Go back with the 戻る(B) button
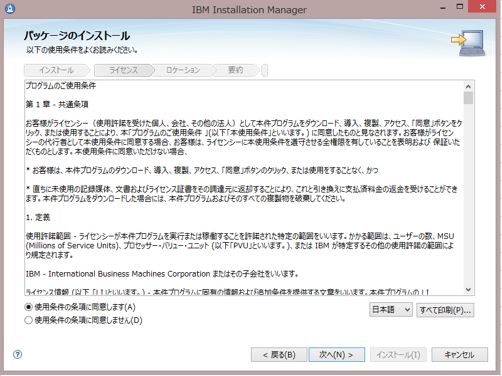 tap(279, 355)
